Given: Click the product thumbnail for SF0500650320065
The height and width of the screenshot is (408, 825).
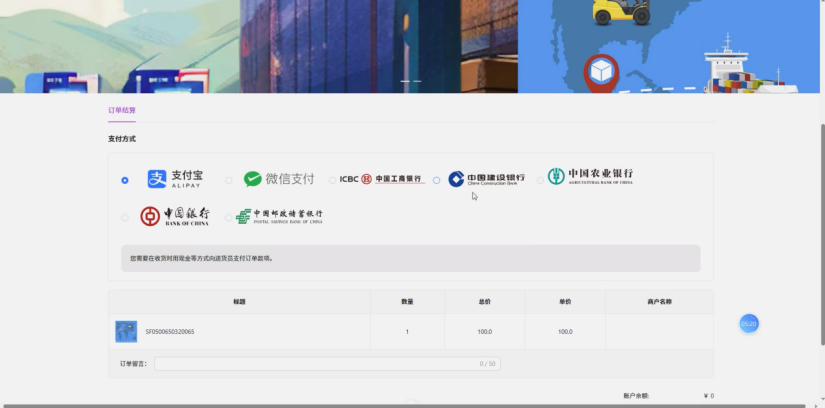Looking at the screenshot, I should [x=126, y=332].
